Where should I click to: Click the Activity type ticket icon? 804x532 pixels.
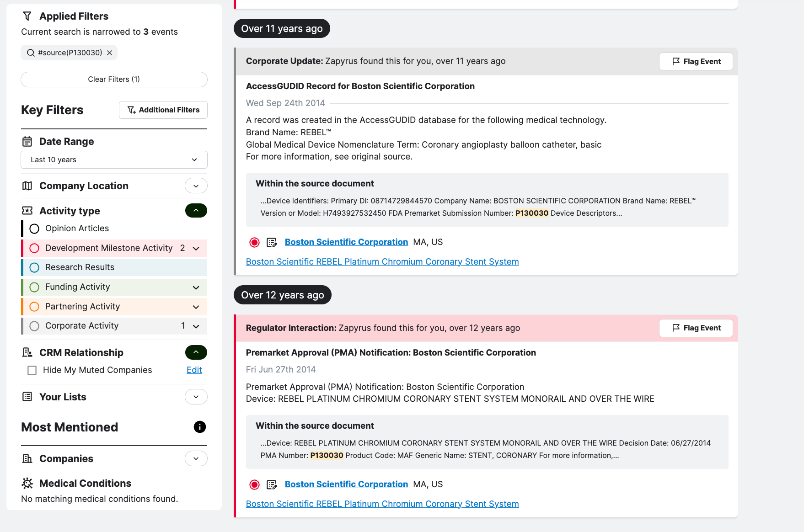27,211
